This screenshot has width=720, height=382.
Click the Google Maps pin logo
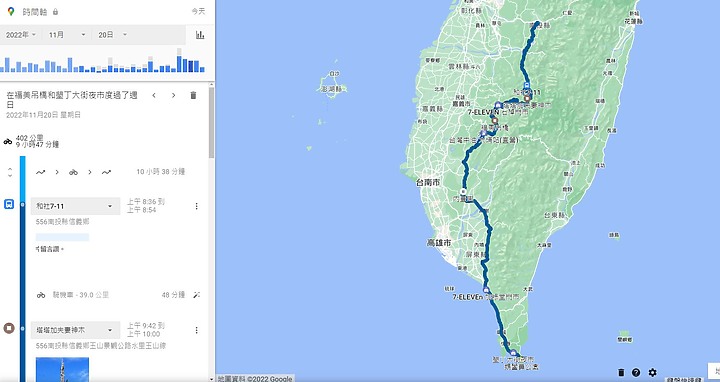[11, 11]
